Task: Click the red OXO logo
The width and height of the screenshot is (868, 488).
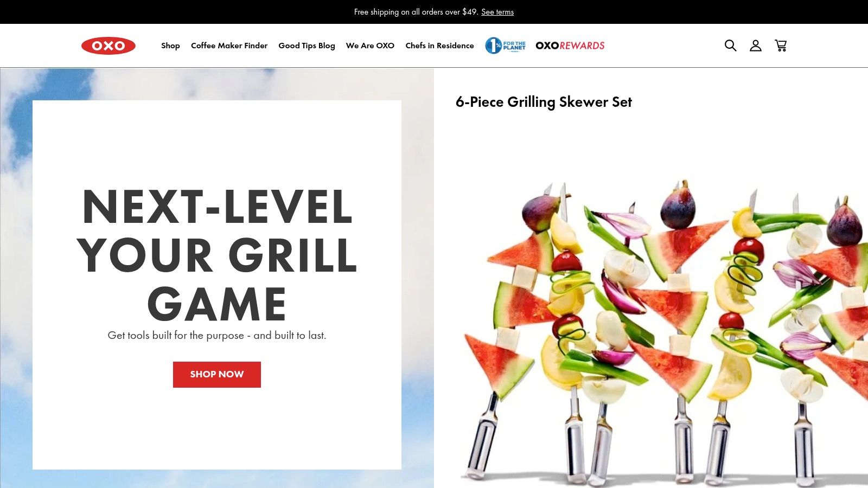Action: click(x=108, y=46)
